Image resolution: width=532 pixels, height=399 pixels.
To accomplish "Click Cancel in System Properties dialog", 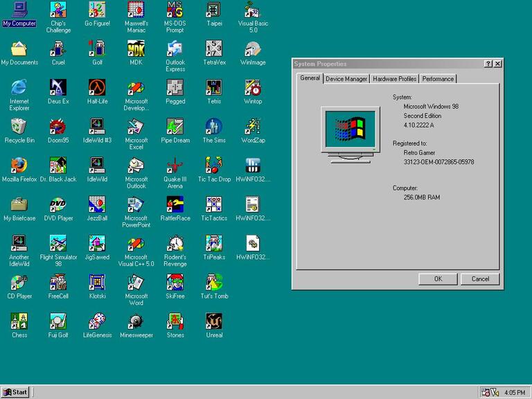I will tap(479, 278).
